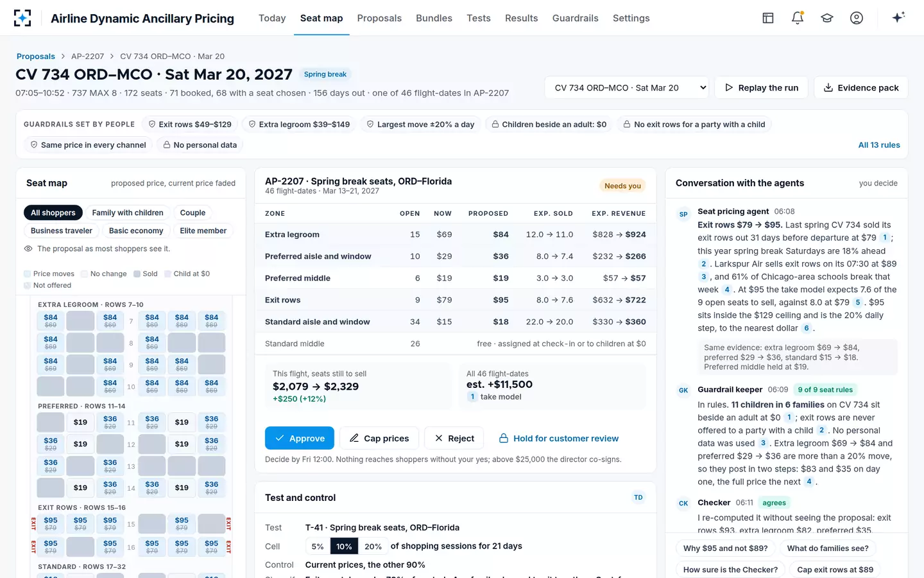Switch to the Bundles tab
The image size is (924, 578).
434,18
